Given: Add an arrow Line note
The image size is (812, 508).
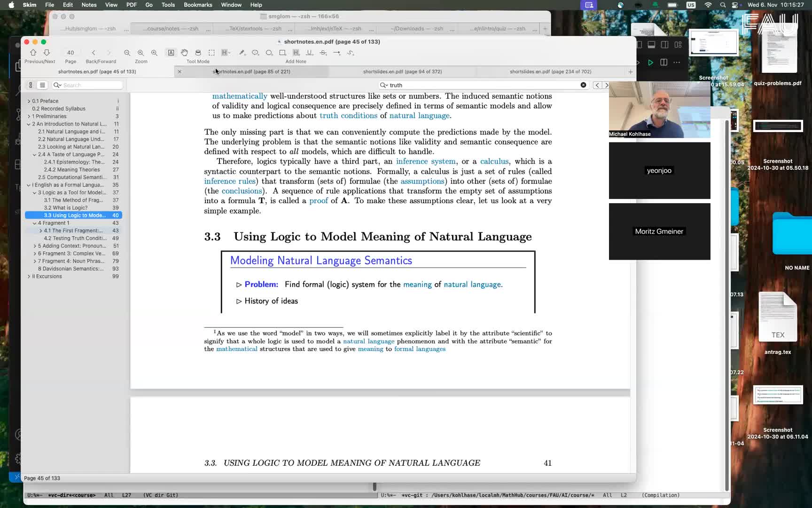Looking at the screenshot, I should 337,53.
